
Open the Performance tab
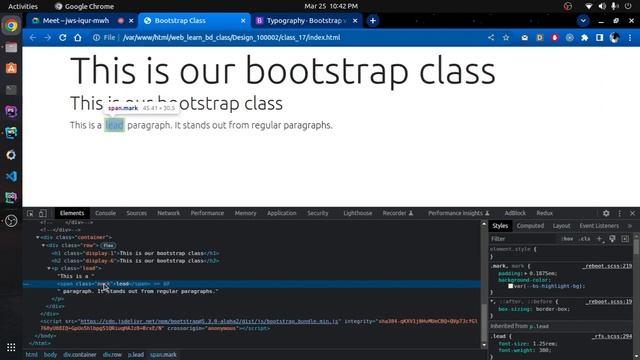point(207,213)
